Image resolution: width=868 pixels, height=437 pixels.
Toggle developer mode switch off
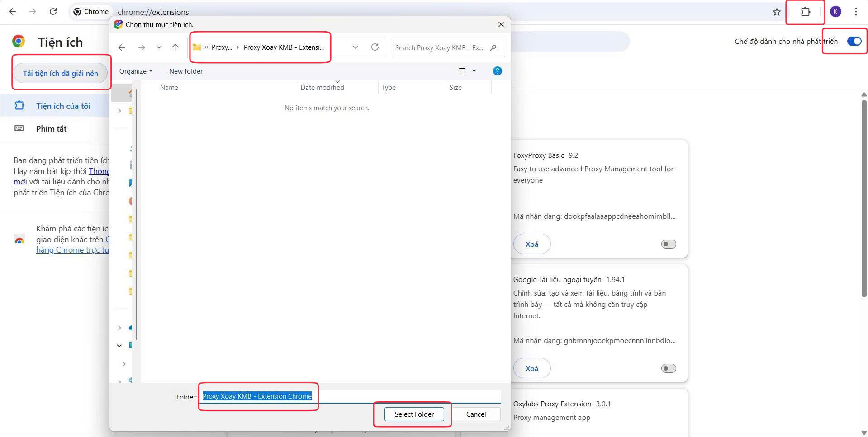point(854,41)
